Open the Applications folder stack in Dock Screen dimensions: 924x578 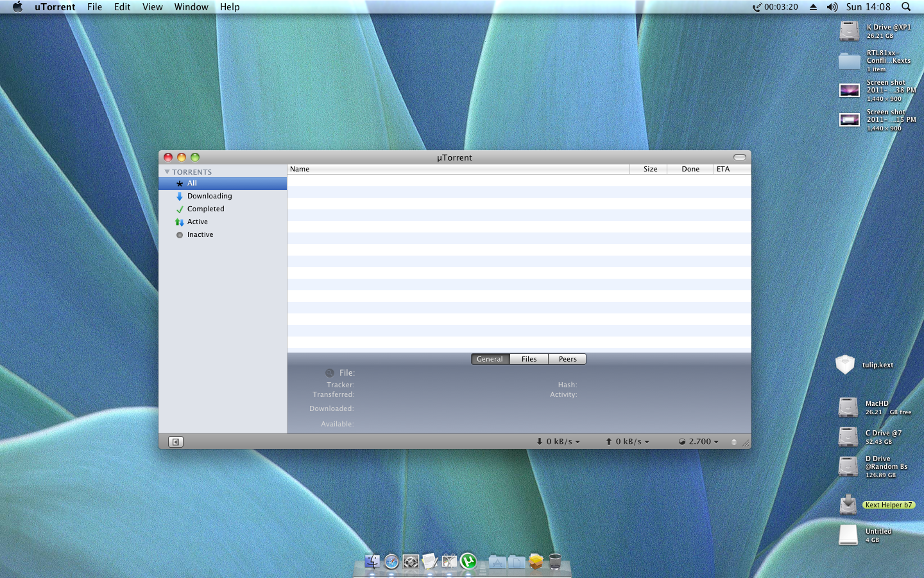coord(497,562)
